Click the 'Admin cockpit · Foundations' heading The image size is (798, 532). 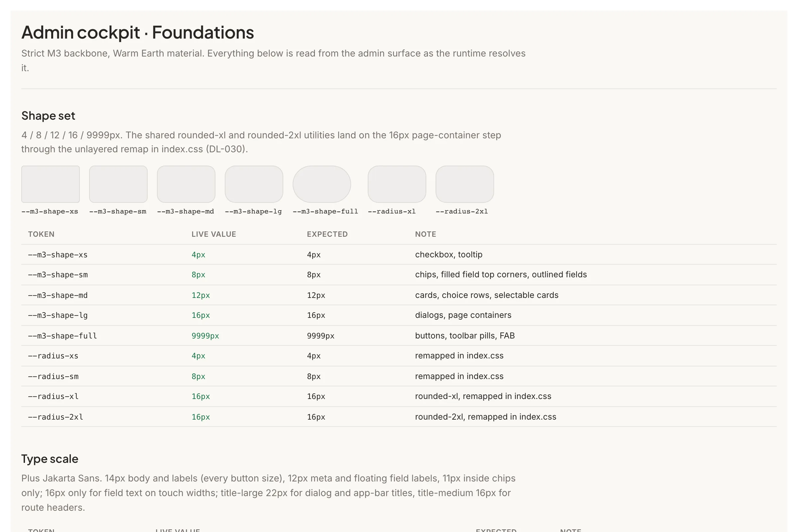[x=138, y=33]
